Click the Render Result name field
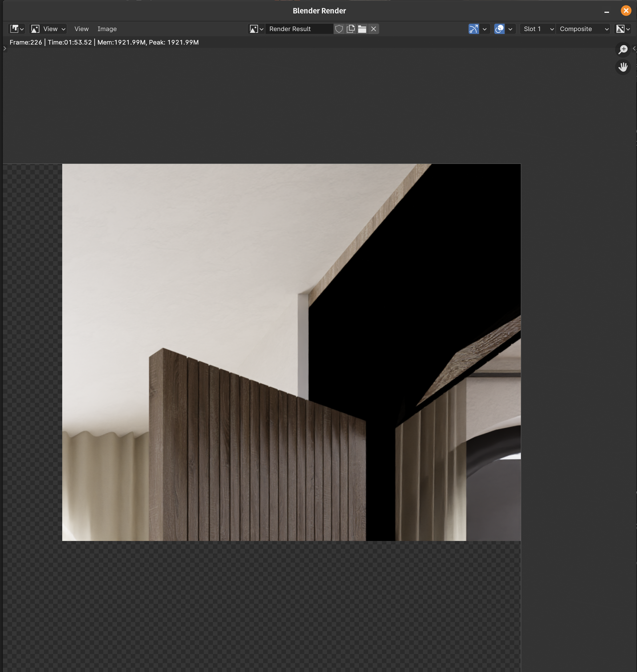The width and height of the screenshot is (637, 672). click(x=299, y=29)
